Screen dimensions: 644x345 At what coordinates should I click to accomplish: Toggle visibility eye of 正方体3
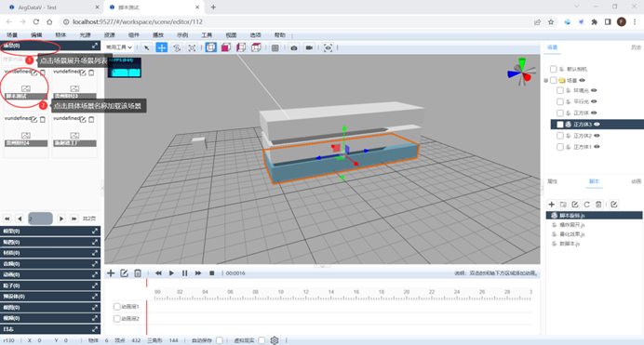pyautogui.click(x=597, y=125)
